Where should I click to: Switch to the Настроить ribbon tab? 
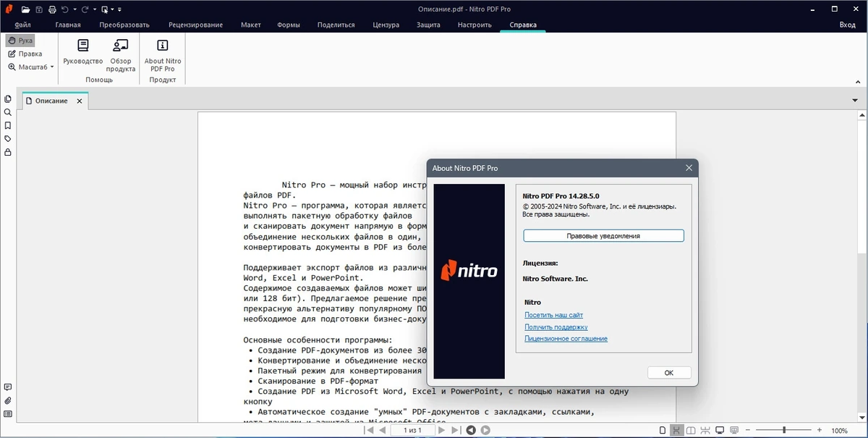475,25
